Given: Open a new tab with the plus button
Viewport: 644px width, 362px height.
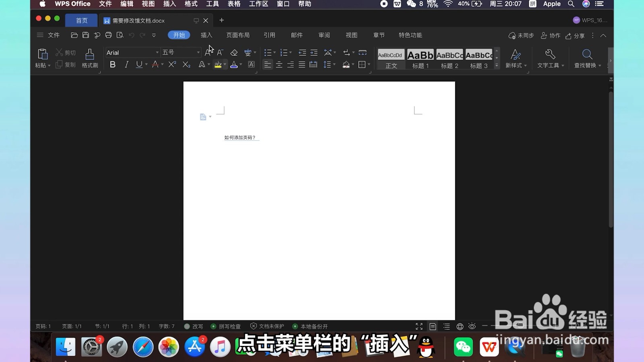Looking at the screenshot, I should tap(221, 20).
